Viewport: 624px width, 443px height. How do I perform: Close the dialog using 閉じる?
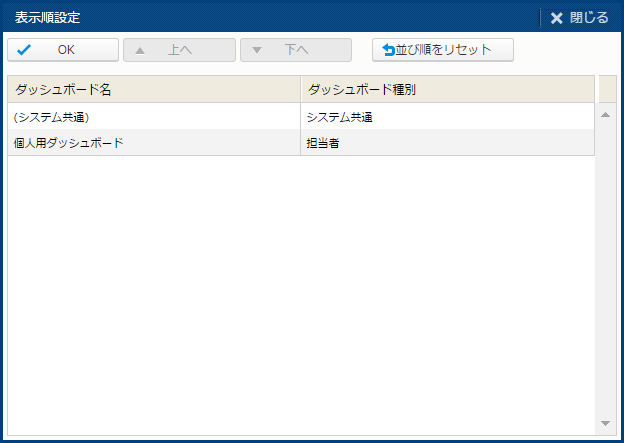580,18
